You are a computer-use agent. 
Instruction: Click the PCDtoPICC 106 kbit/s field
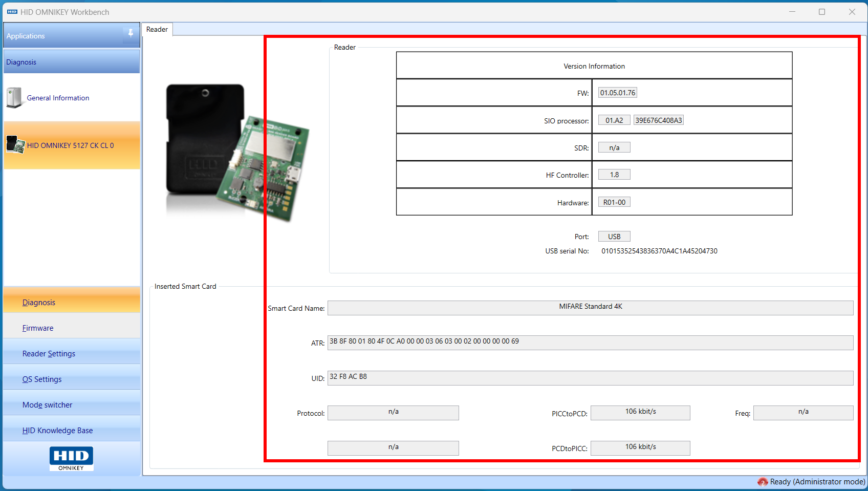coord(640,448)
